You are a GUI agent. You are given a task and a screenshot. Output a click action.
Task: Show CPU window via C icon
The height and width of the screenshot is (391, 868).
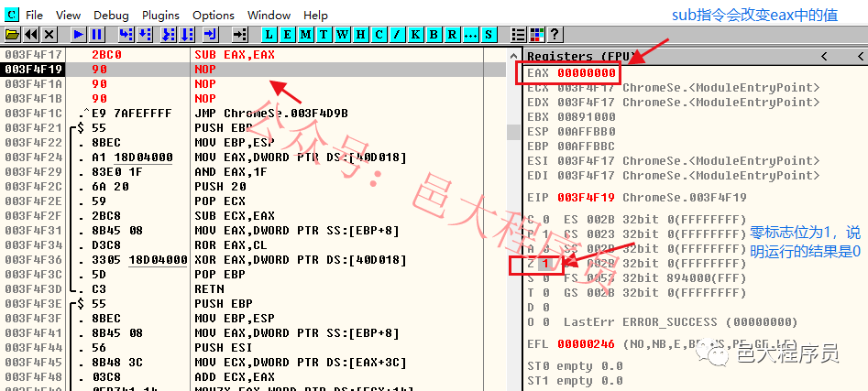tap(379, 35)
